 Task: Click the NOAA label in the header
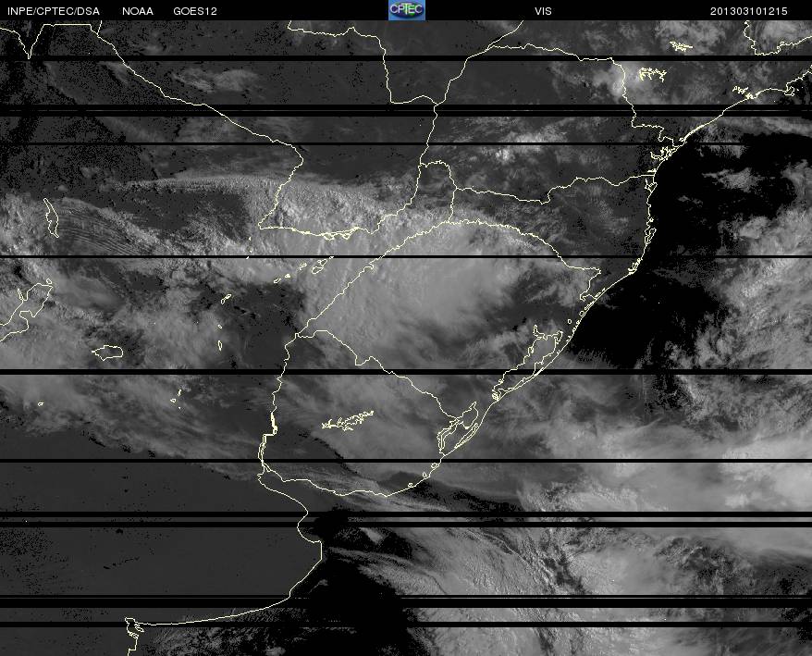[138, 11]
